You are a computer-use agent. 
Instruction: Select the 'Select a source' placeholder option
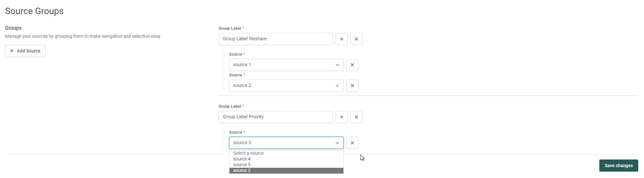click(248, 153)
